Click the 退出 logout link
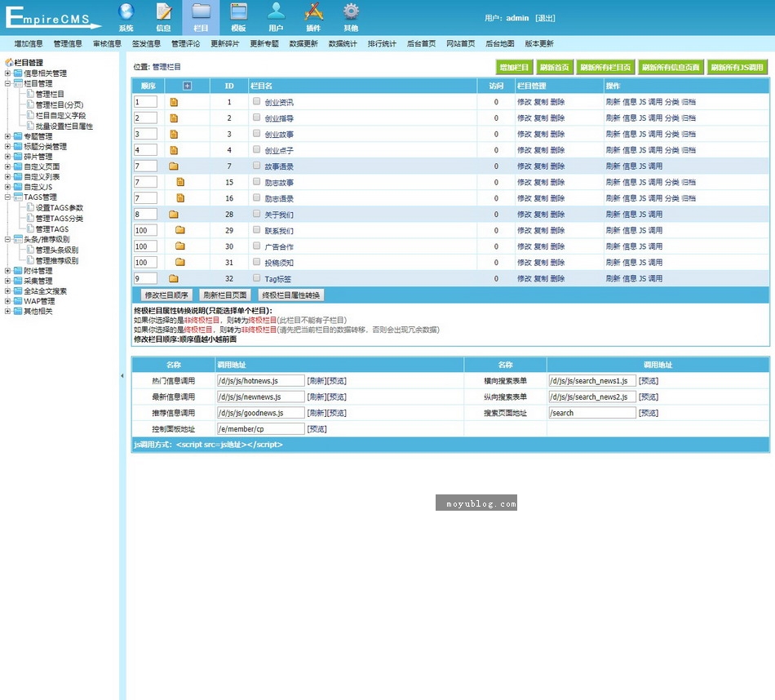The width and height of the screenshot is (775, 700). pyautogui.click(x=545, y=18)
